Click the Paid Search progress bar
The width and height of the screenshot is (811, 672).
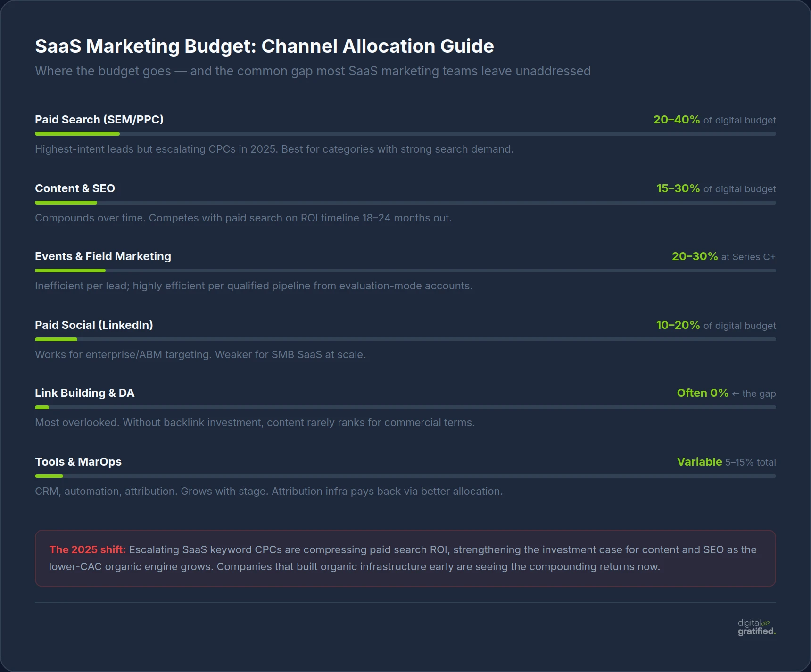(405, 134)
